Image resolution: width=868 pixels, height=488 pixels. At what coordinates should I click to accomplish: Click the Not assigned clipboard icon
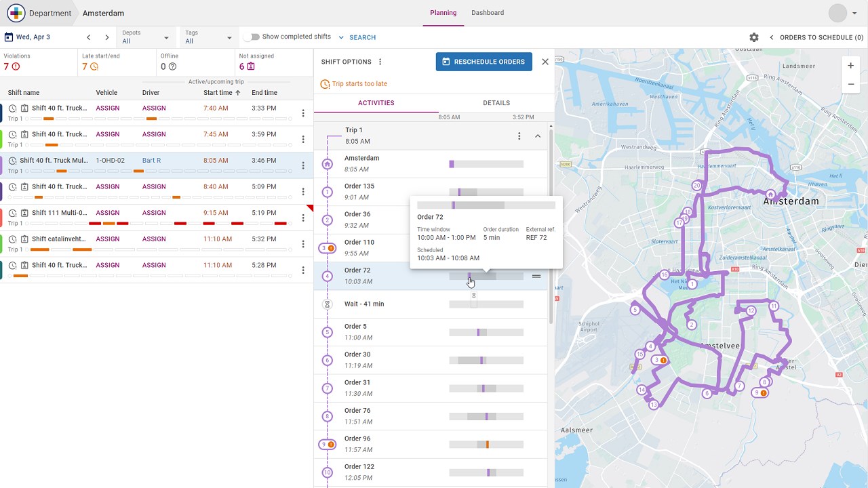click(x=251, y=66)
